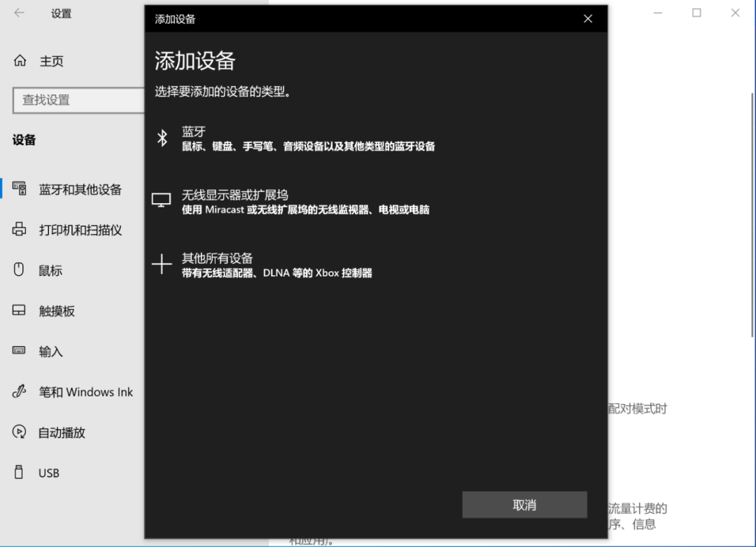The image size is (756, 547).
Task: Click the back arrow in the Settings window
Action: [20, 13]
